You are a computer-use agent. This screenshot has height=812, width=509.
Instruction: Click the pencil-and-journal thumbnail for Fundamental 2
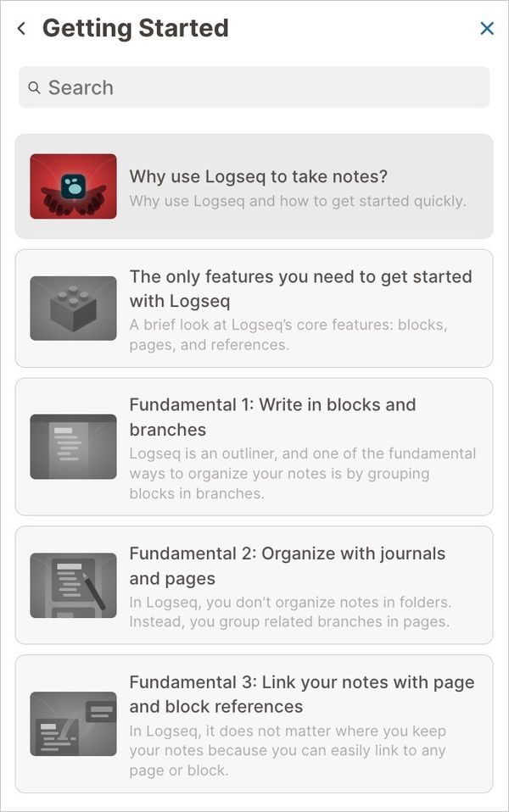(73, 585)
